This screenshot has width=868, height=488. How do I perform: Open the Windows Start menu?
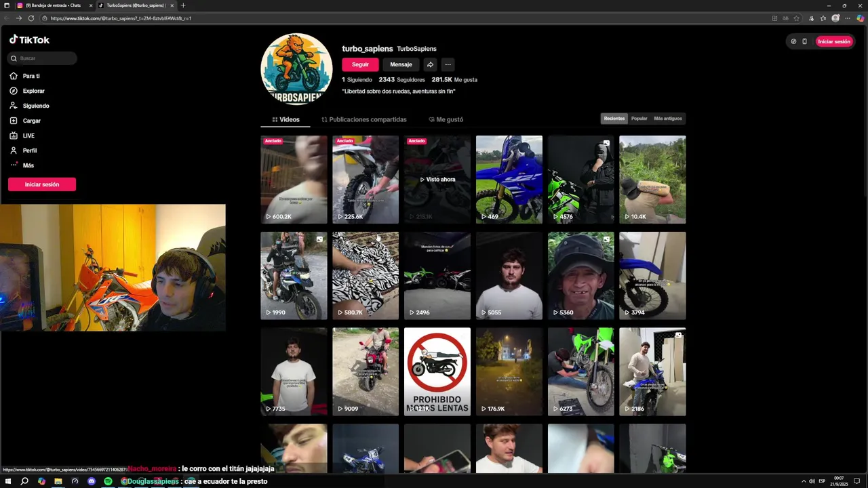click(x=7, y=481)
